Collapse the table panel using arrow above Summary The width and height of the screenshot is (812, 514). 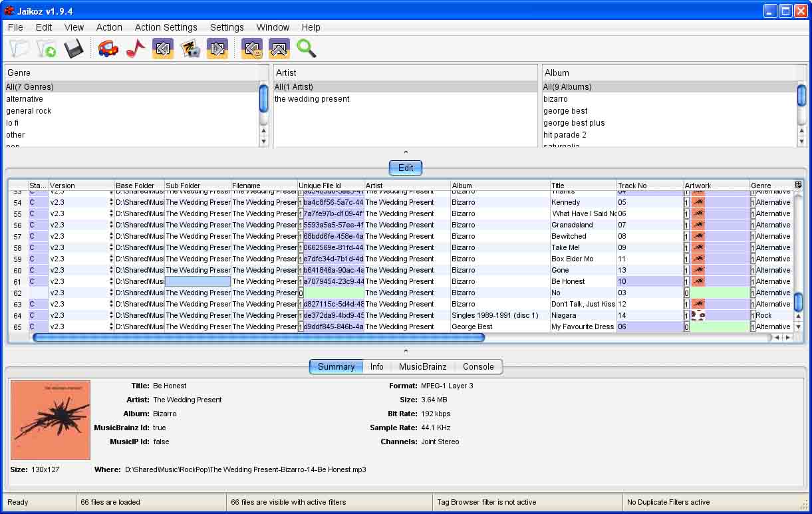point(406,350)
